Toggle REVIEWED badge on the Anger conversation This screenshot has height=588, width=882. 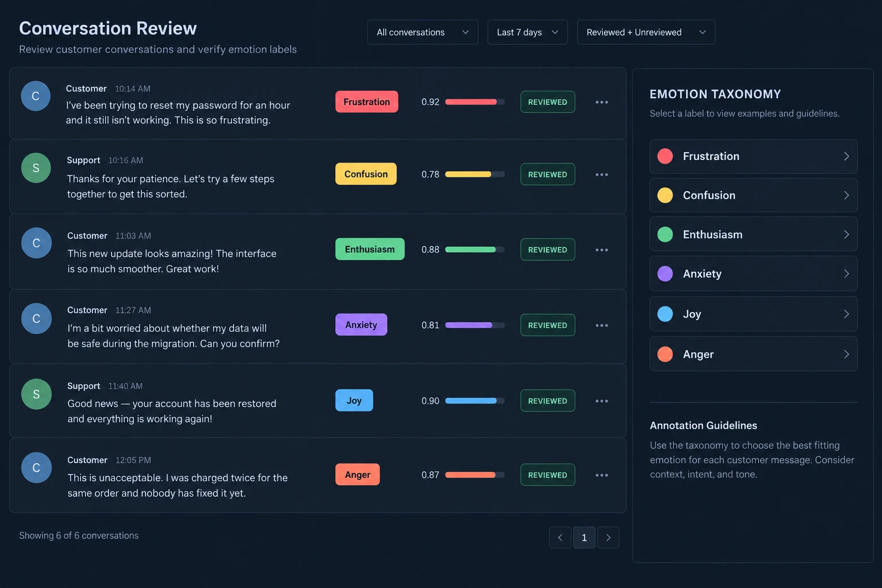[x=548, y=475]
